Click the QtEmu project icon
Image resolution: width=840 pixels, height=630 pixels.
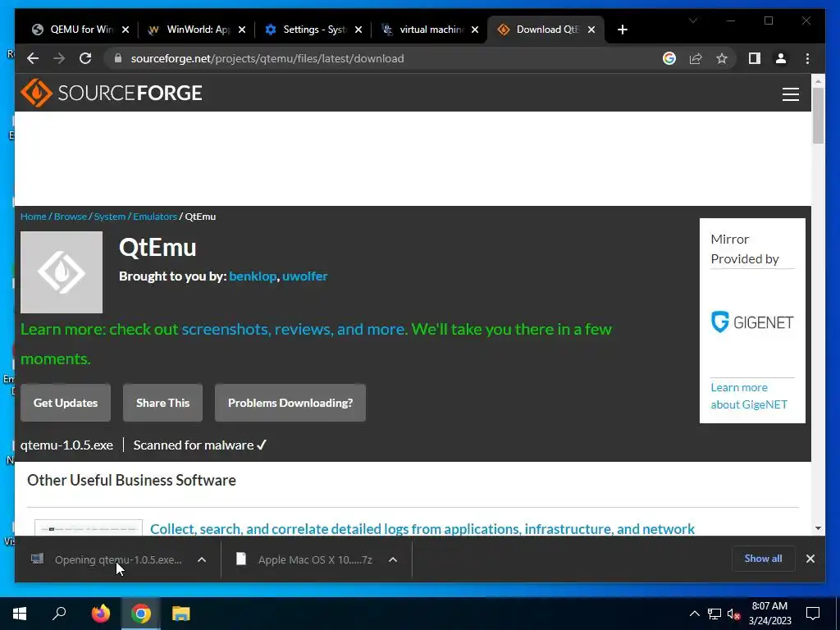coord(62,272)
